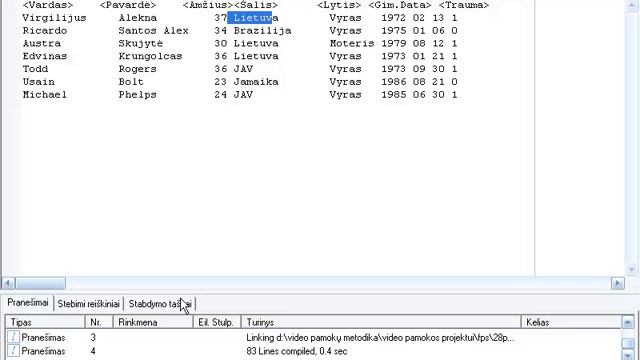Click the word "Moteris"
The image size is (640, 360).
[352, 43]
